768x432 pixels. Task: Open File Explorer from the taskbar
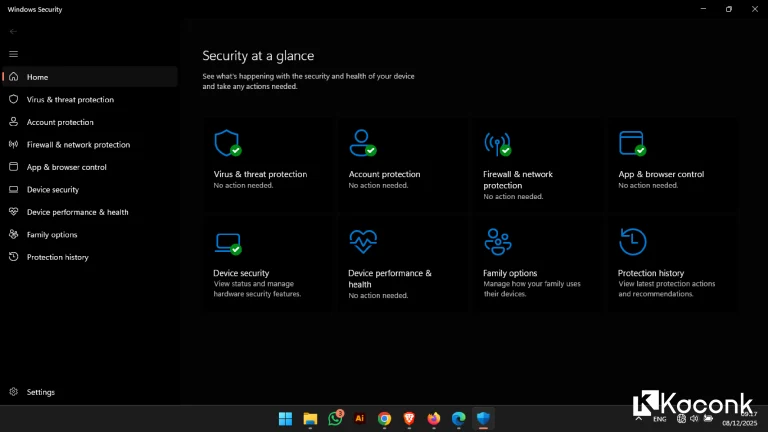tap(310, 419)
